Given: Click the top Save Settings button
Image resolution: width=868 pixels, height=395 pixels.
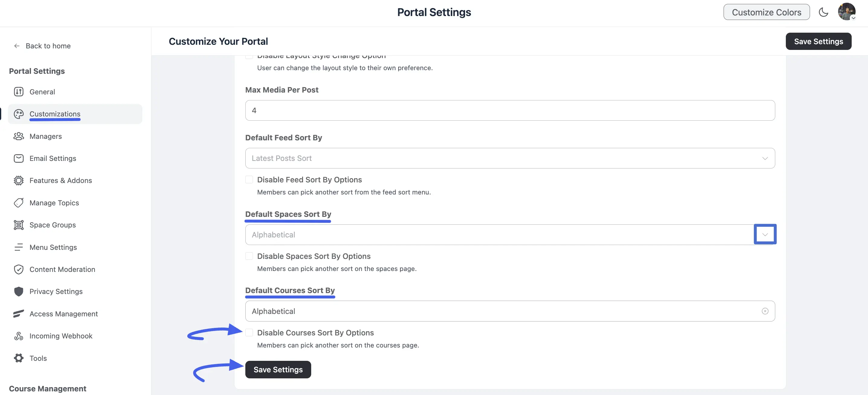Looking at the screenshot, I should click(x=818, y=41).
